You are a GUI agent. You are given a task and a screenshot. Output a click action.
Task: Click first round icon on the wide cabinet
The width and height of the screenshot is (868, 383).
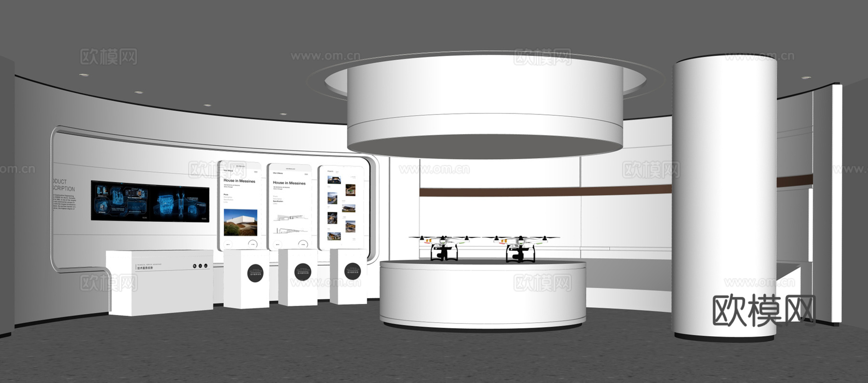pyautogui.click(x=194, y=266)
